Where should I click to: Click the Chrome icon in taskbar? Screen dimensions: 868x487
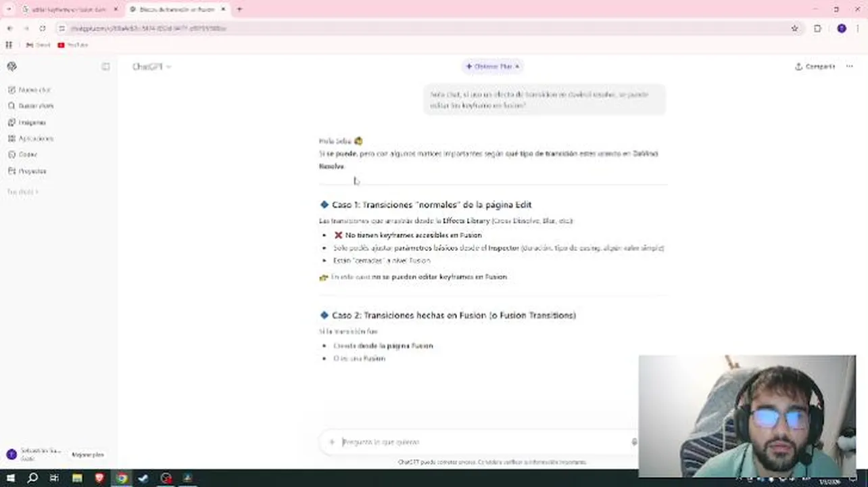pos(121,478)
